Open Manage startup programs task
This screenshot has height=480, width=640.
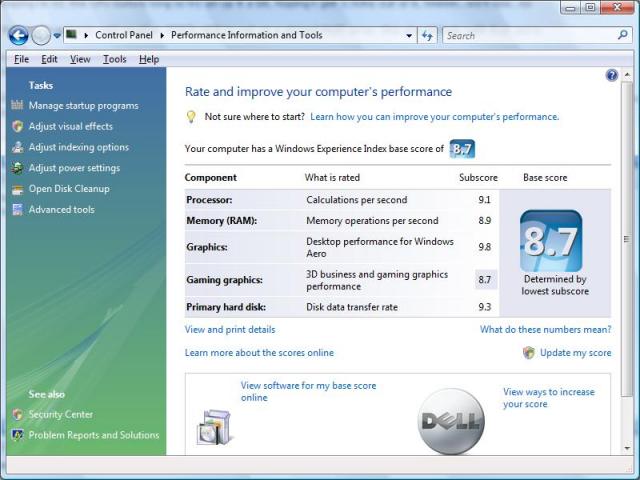point(84,106)
